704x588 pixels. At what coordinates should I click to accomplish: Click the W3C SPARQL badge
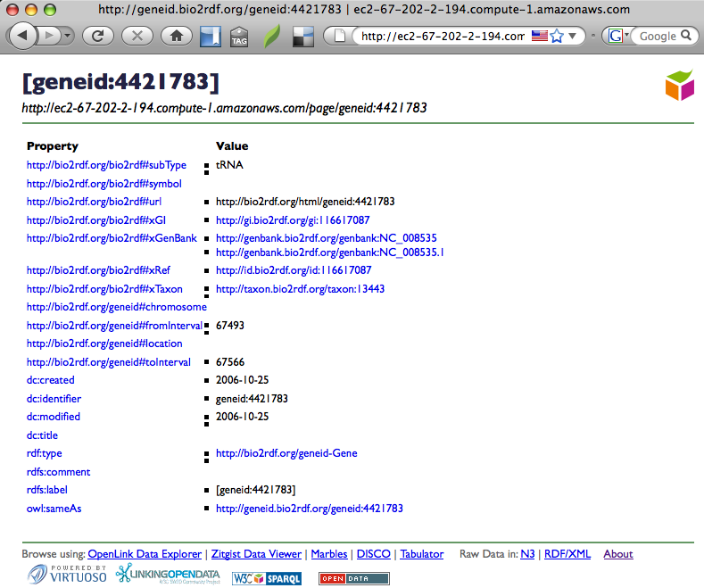pos(267,578)
